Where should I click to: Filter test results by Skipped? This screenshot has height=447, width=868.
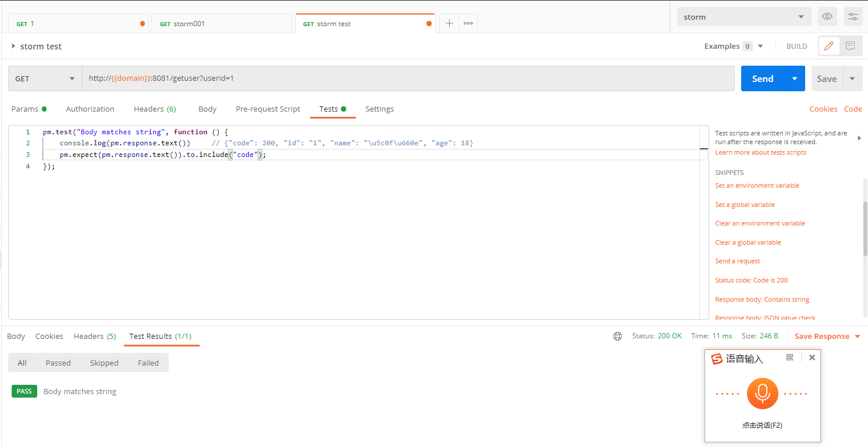[x=104, y=363]
